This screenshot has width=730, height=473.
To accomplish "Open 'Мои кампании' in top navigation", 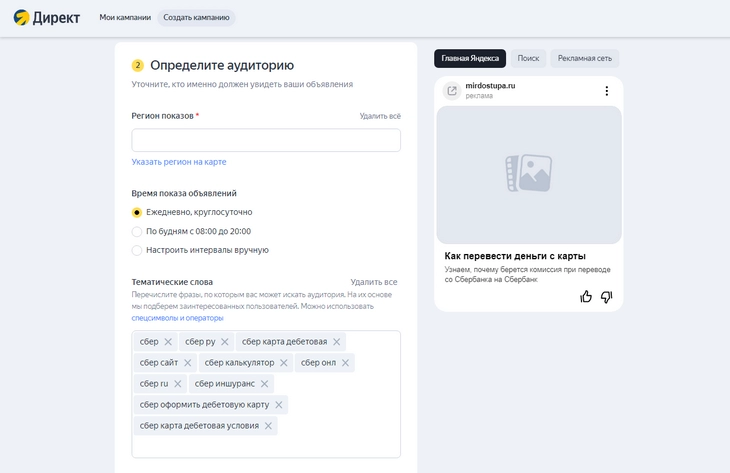I will point(125,18).
